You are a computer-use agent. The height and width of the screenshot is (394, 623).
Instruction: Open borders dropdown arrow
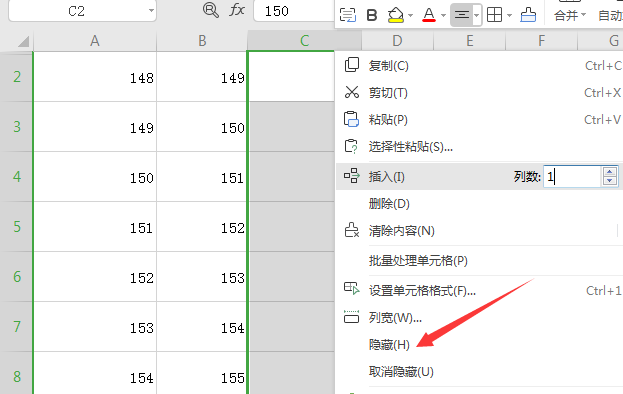(x=509, y=16)
